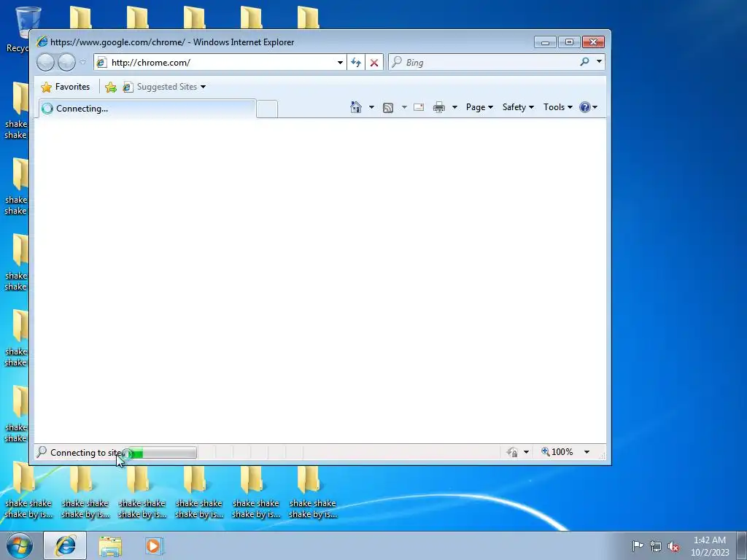Click the search magnifier button
Image resolution: width=747 pixels, height=560 pixels.
click(584, 62)
